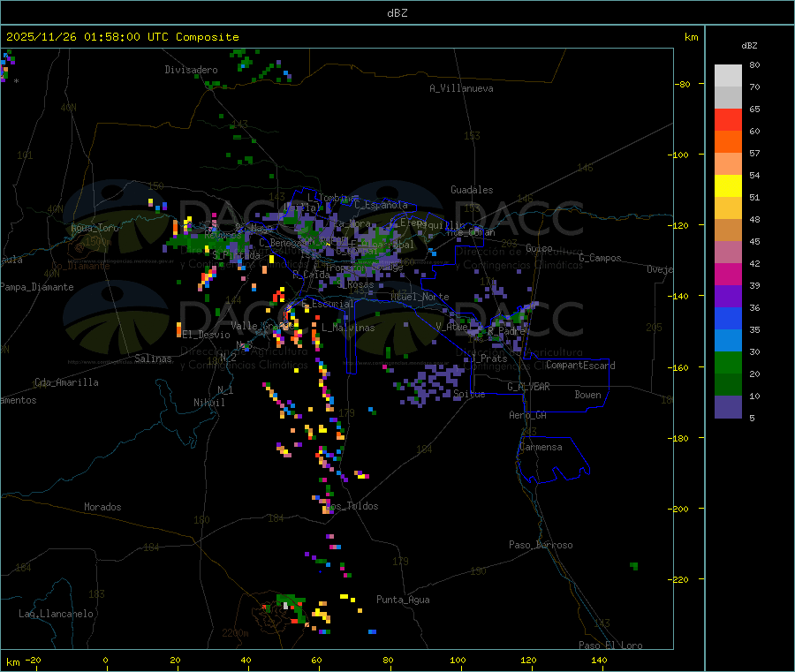Click the km unit label at the top right
Viewport: 795px width, 672px height.
pyautogui.click(x=691, y=37)
